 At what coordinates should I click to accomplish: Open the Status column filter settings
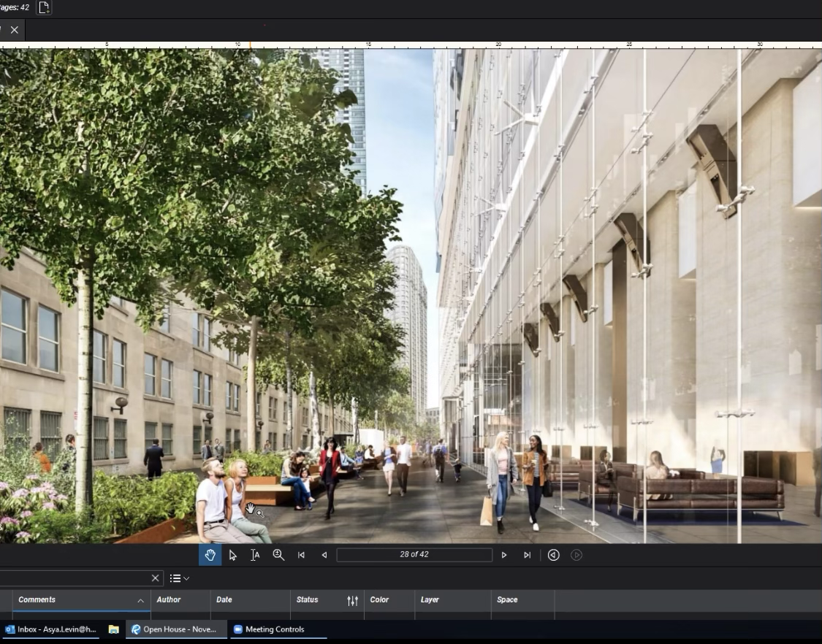pos(352,600)
